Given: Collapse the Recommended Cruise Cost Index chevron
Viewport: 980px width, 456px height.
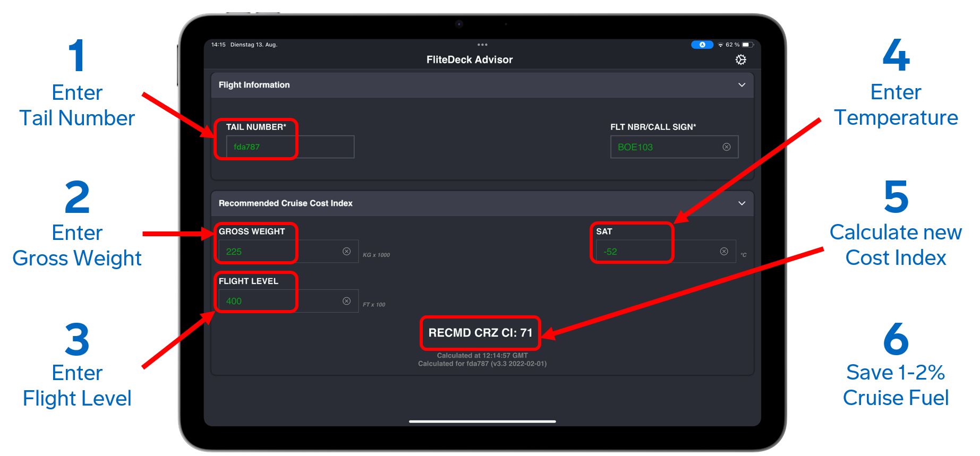Looking at the screenshot, I should tap(742, 203).
